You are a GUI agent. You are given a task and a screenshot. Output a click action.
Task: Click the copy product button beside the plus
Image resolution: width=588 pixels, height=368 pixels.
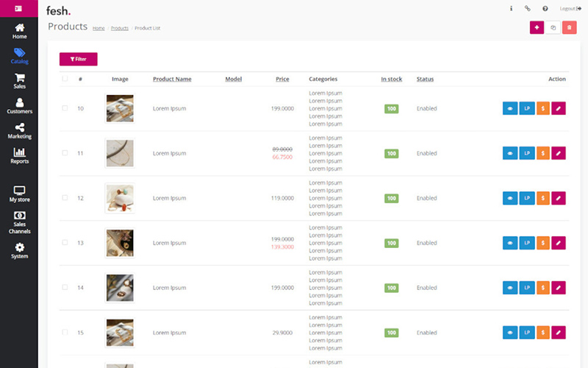(553, 27)
